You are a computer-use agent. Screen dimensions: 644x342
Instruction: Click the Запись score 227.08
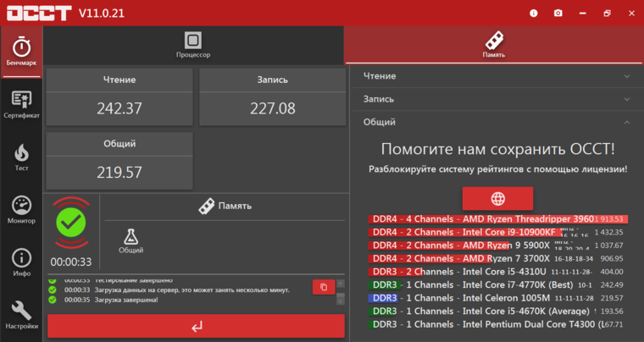pos(273,108)
